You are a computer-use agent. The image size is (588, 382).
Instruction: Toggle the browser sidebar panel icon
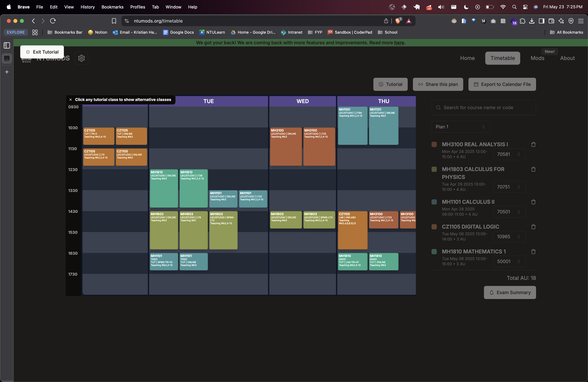tap(7, 45)
